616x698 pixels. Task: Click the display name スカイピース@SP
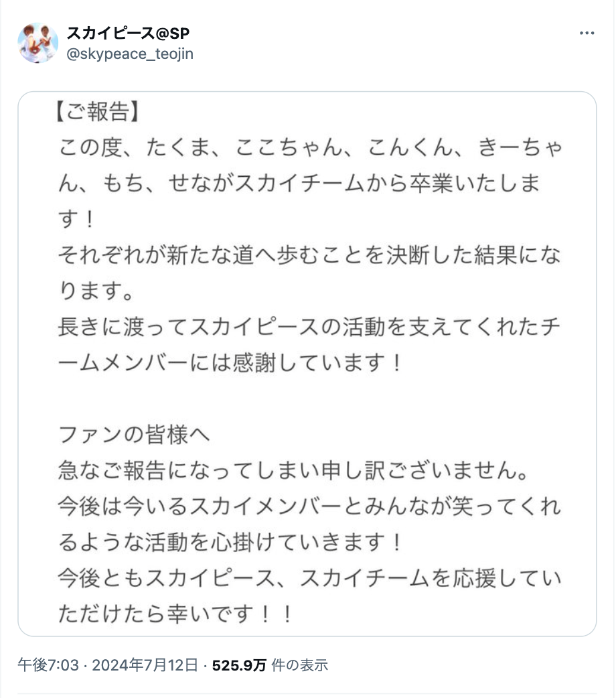coord(127,33)
